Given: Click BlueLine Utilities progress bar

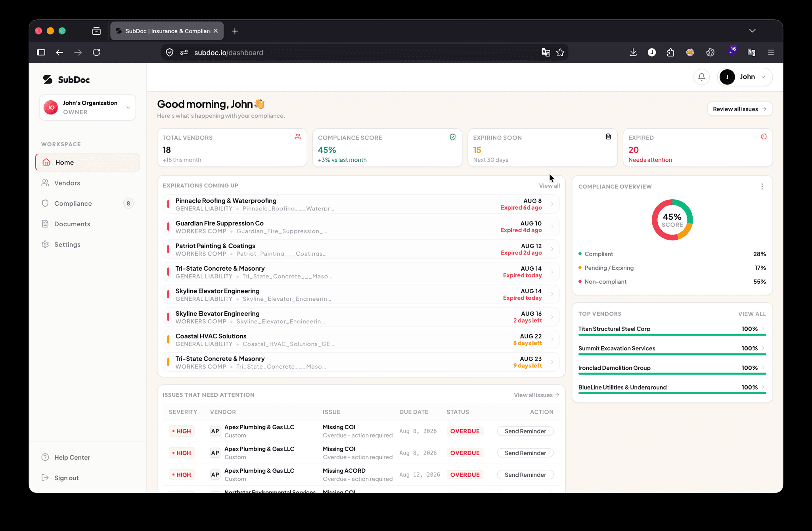Looking at the screenshot, I should (x=672, y=393).
